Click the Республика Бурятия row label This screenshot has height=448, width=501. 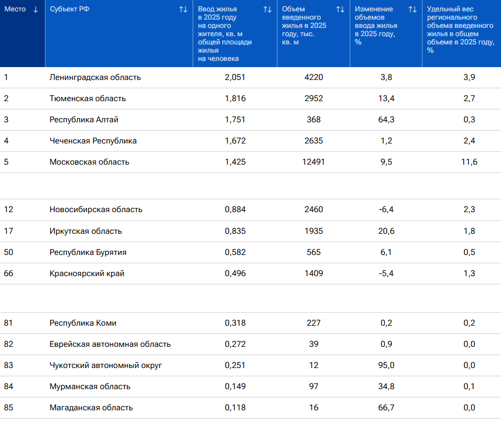pyautogui.click(x=88, y=252)
